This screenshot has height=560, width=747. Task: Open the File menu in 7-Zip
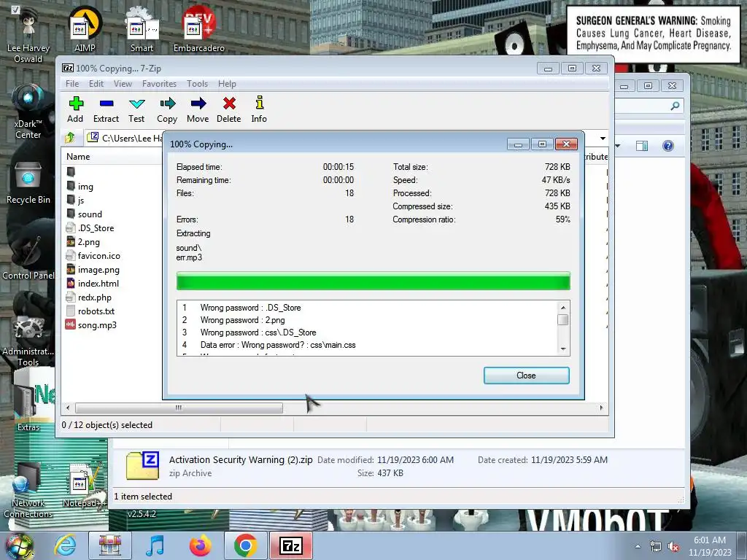72,84
